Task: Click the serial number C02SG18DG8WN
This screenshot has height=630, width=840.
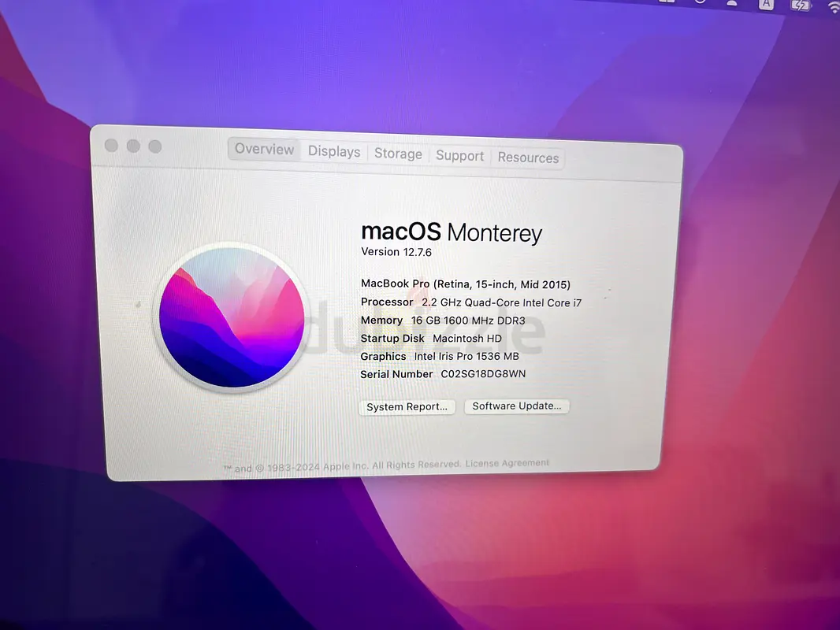Action: (483, 374)
